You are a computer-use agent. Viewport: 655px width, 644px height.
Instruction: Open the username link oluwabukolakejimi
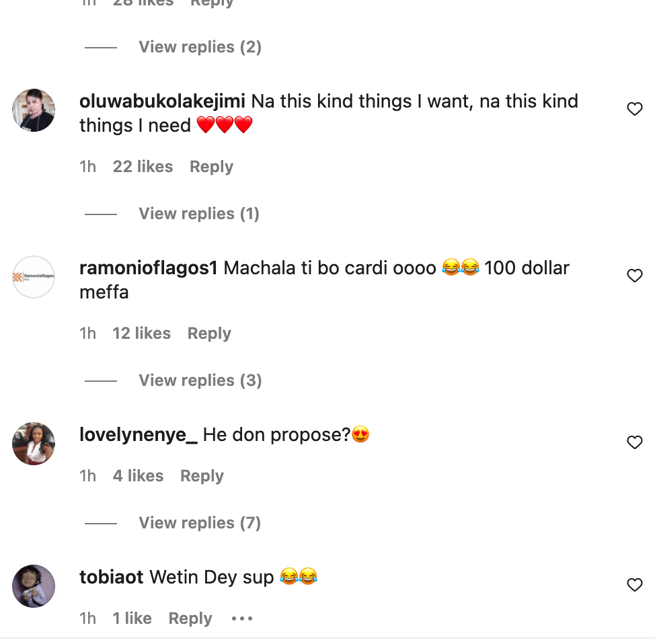162,102
